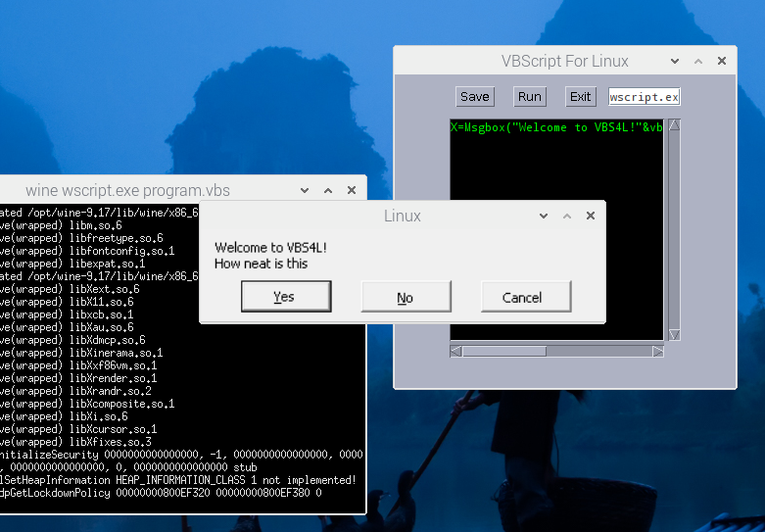The image size is (765, 532).
Task: Click Cancel in the Linux dialog
Action: 526,296
